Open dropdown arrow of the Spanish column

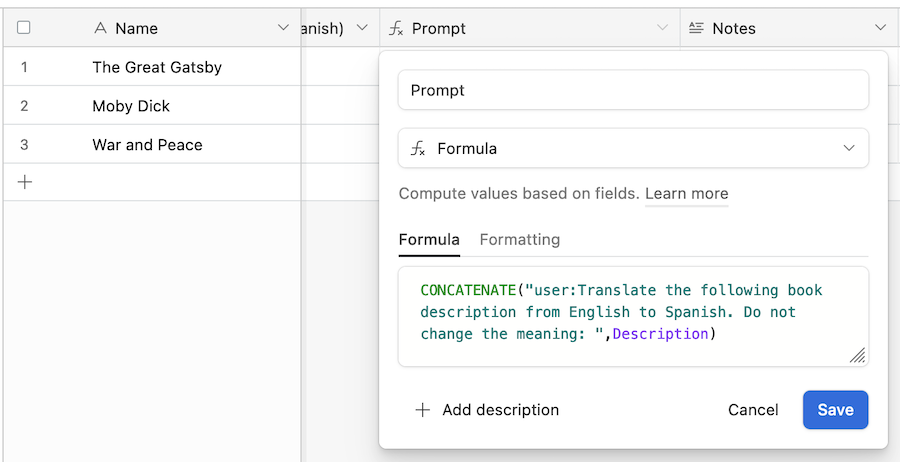(362, 28)
